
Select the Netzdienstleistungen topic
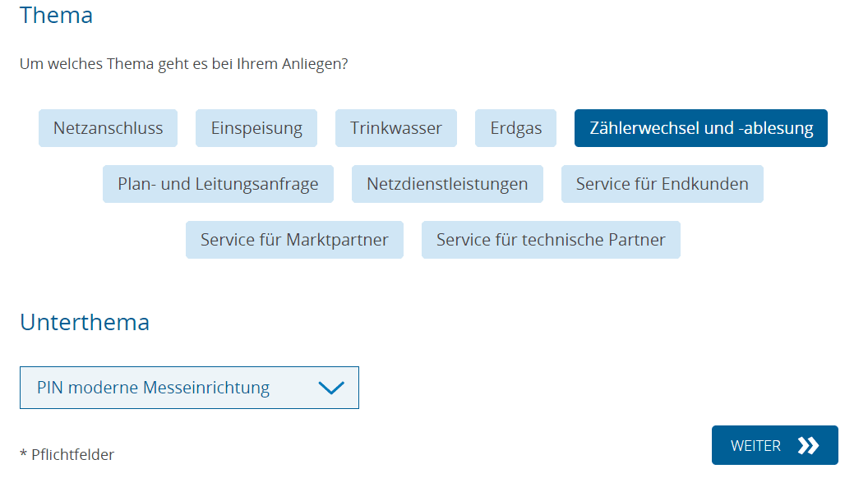[447, 184]
